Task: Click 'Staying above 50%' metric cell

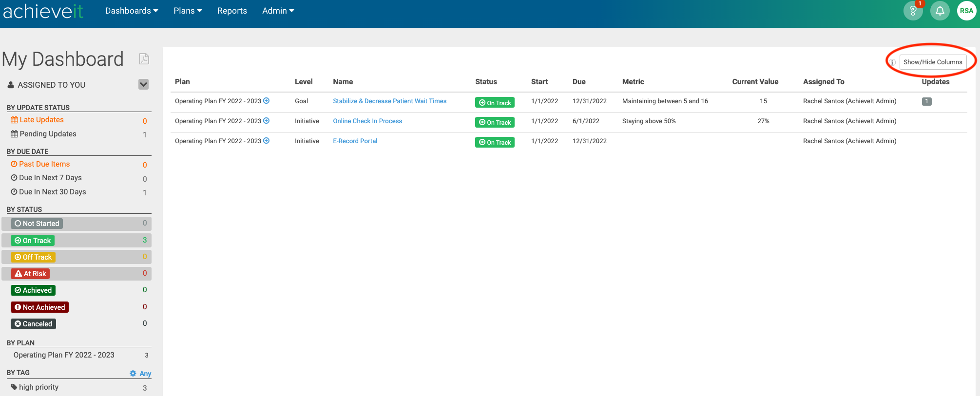Action: 649,121
